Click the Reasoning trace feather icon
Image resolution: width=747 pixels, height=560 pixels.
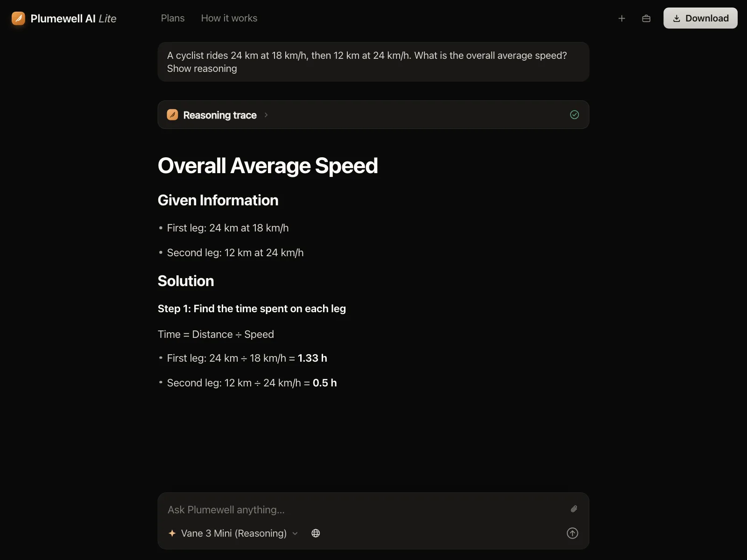coord(172,115)
